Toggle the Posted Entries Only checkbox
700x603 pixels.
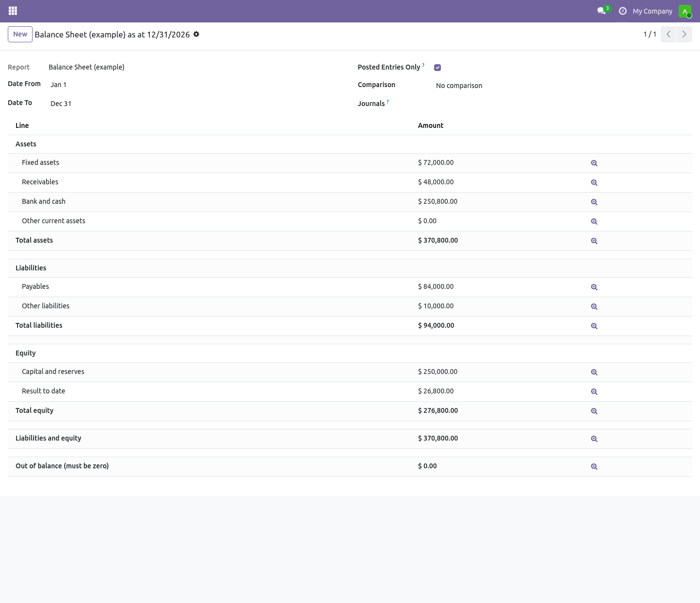pyautogui.click(x=437, y=68)
